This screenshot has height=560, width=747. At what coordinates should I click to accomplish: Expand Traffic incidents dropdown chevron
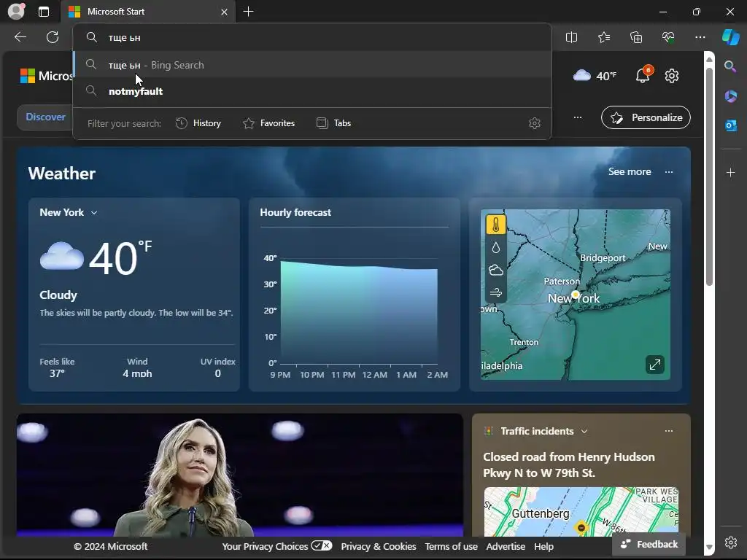[584, 432]
